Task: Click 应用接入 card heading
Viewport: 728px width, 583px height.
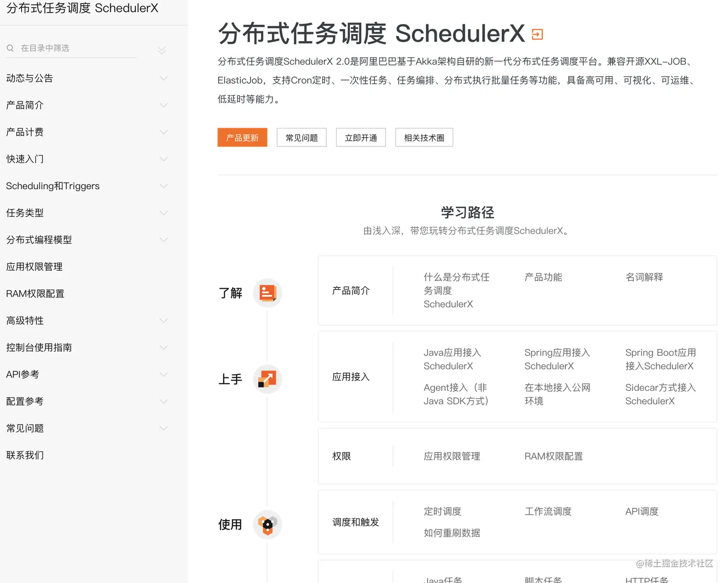Action: click(351, 376)
